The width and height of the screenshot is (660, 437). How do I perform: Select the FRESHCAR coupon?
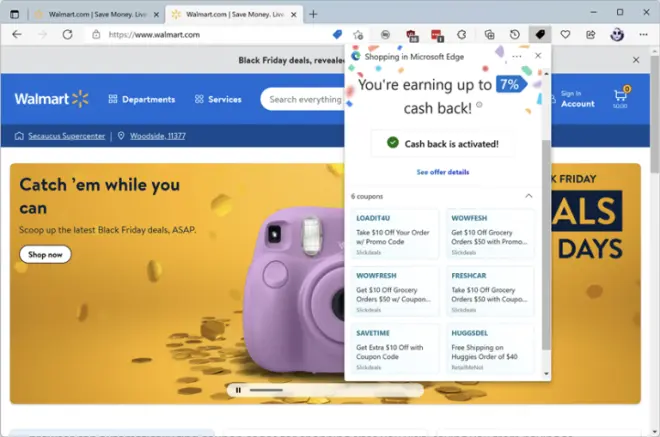coord(490,291)
